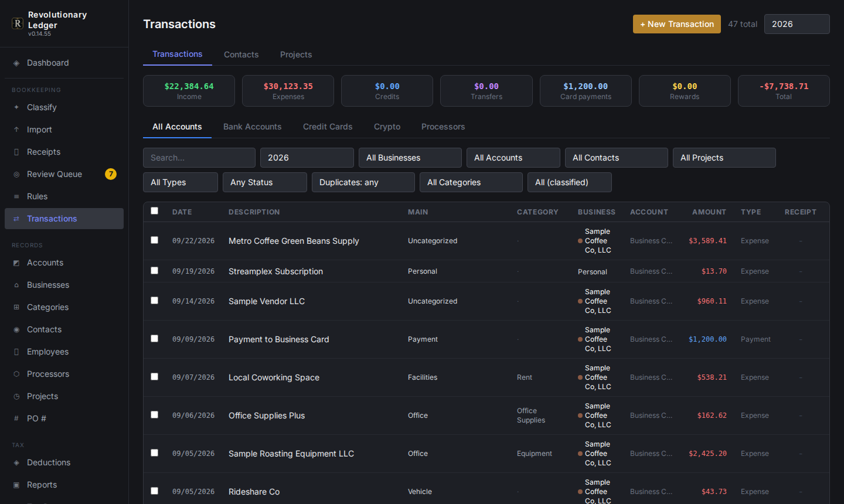
Task: Click the Revolutionary Ledger logo icon
Action: 18,23
